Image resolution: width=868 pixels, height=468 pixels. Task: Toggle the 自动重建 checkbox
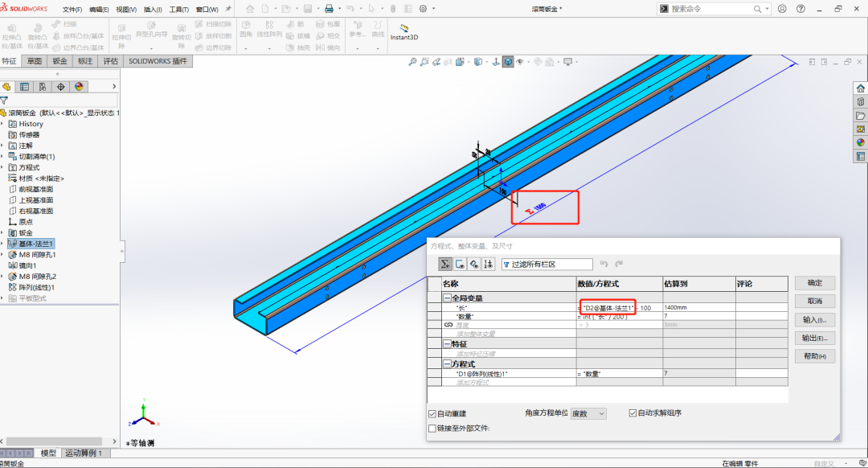(433, 413)
